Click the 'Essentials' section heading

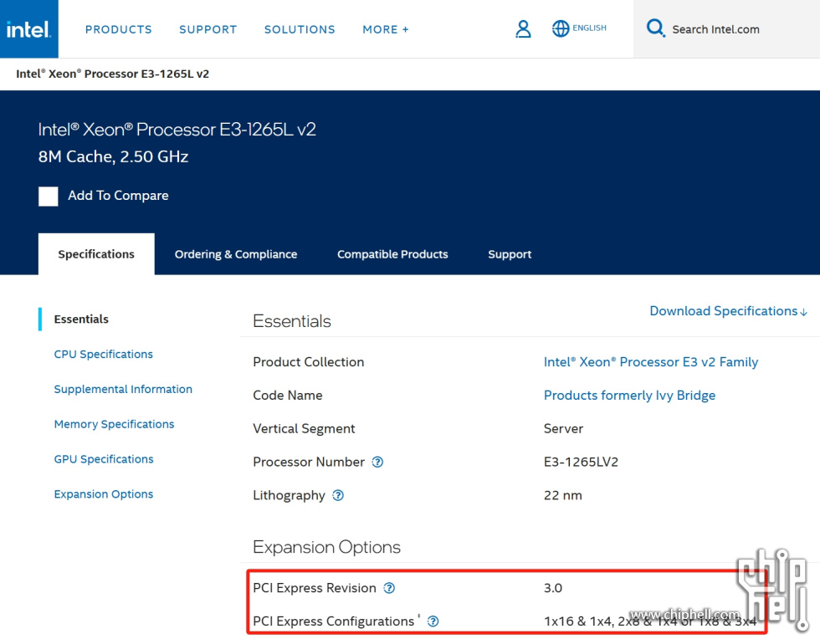[x=292, y=321]
